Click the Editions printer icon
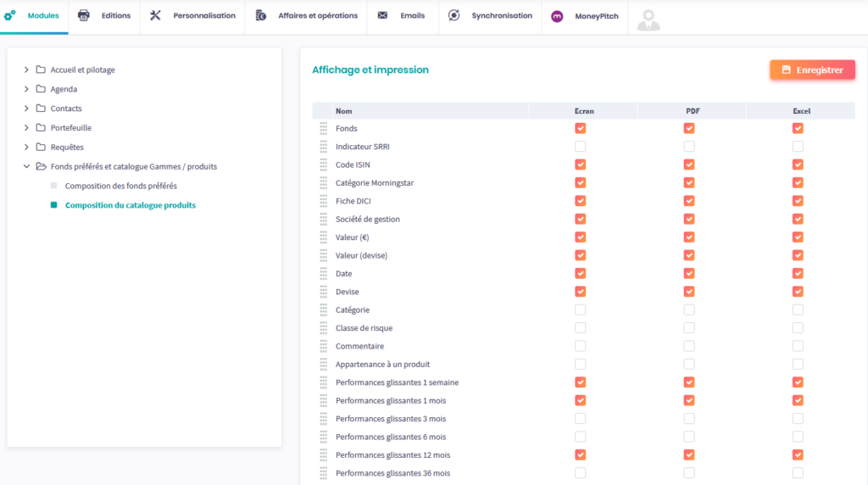The height and width of the screenshot is (485, 868). [x=84, y=16]
